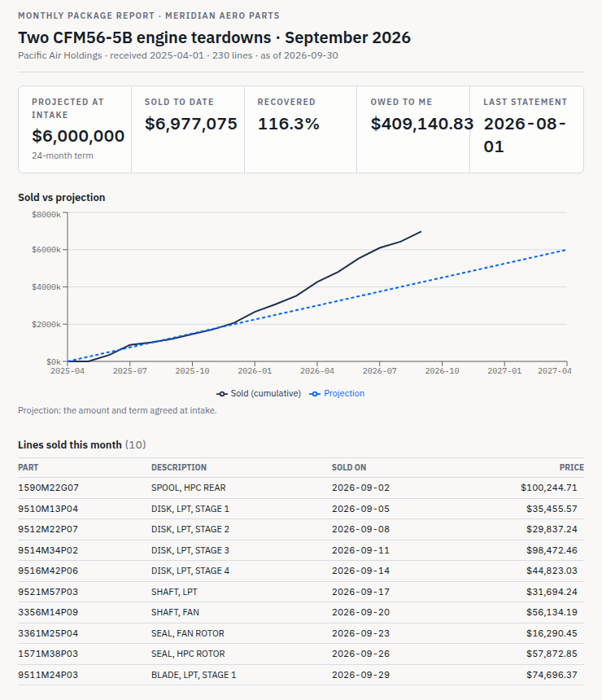Click the sold date 2026-09-11
Image resolution: width=602 pixels, height=700 pixels.
click(360, 550)
